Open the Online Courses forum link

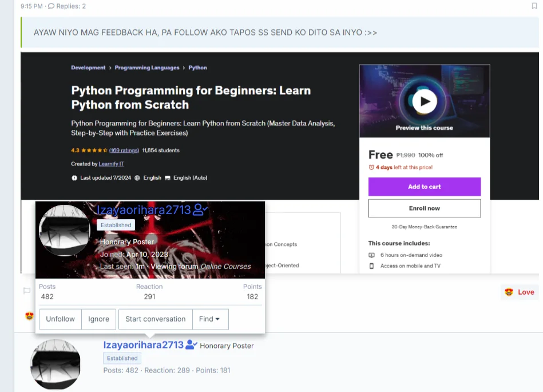226,266
